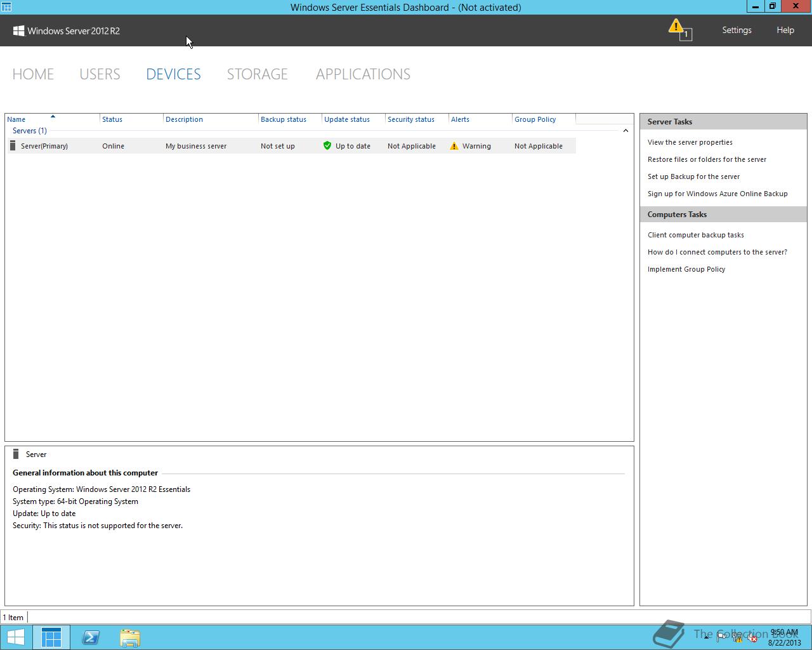The image size is (812, 650).
Task: Click Set up Backup for the server
Action: [693, 176]
